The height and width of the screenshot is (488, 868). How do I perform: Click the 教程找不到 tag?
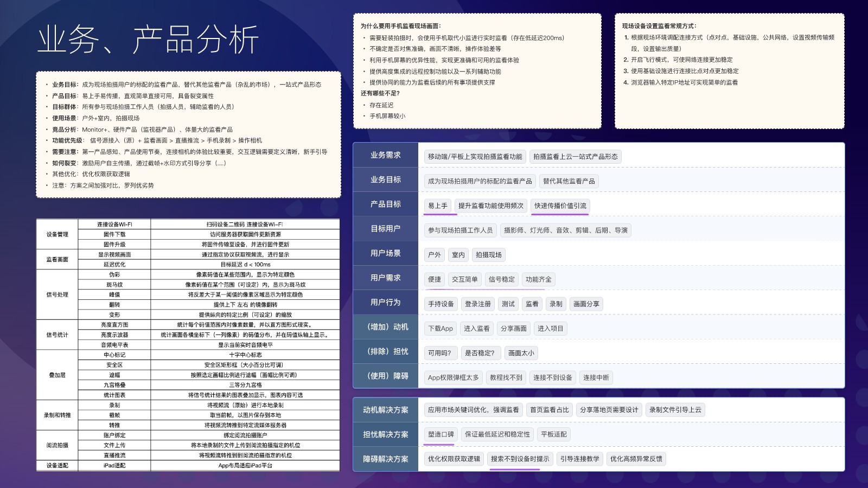tap(506, 377)
